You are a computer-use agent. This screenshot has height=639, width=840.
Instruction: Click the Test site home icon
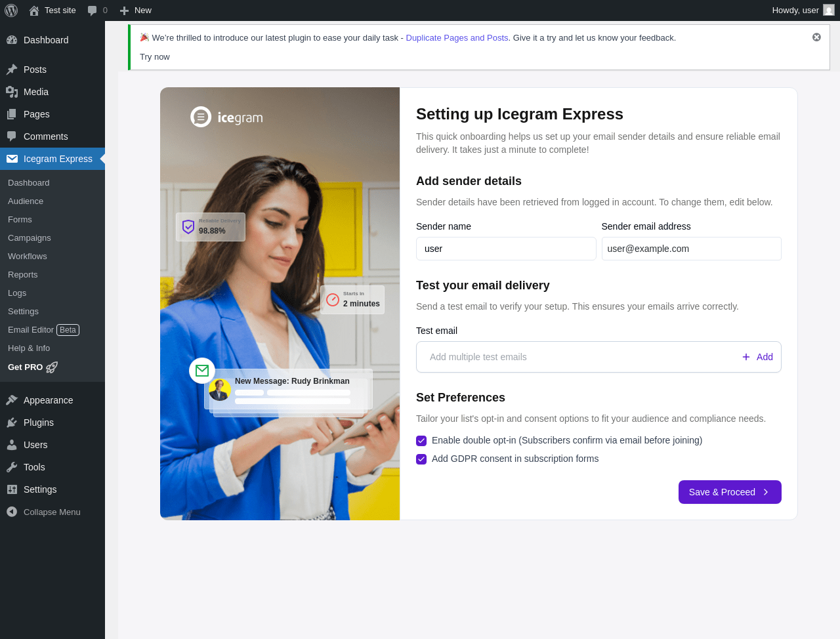click(x=34, y=10)
